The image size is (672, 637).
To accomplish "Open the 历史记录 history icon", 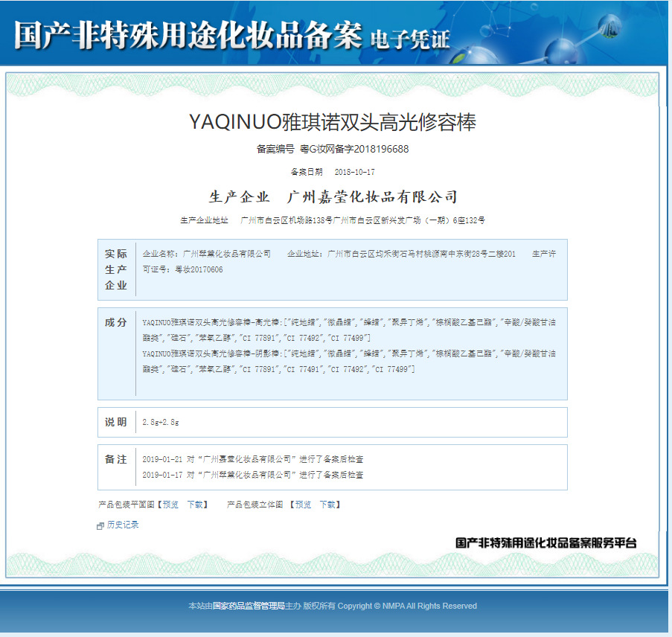I will click(x=100, y=525).
